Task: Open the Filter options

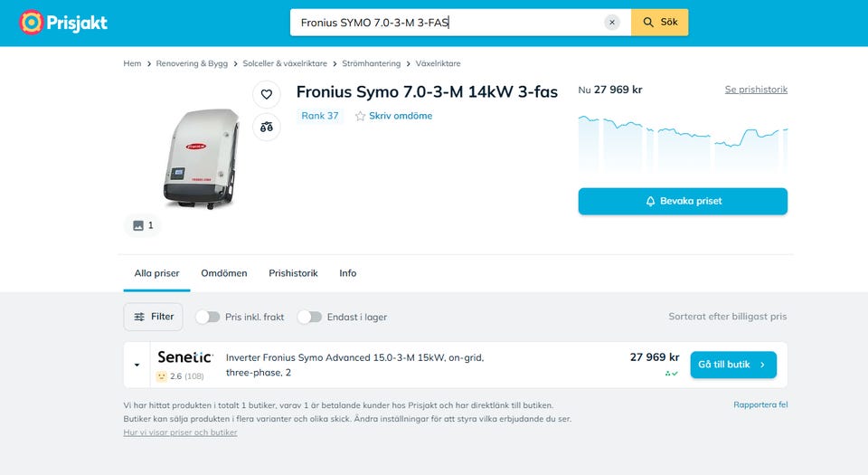Action: (x=154, y=317)
